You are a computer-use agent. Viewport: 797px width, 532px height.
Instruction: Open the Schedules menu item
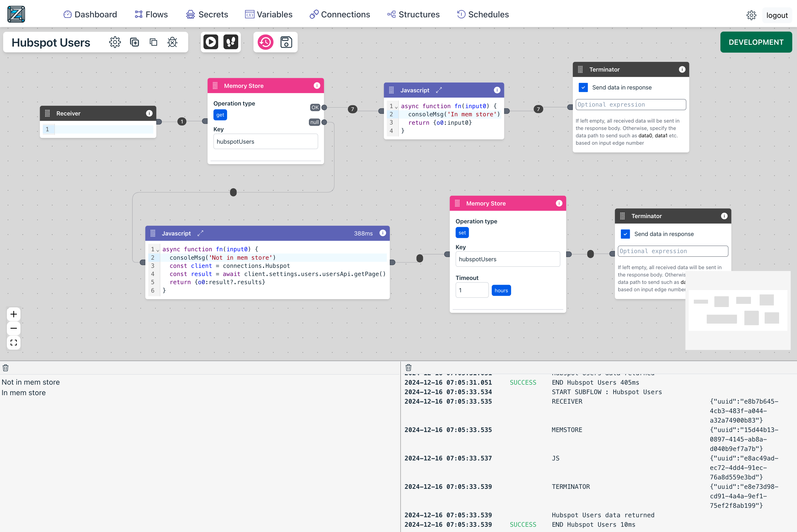[483, 14]
